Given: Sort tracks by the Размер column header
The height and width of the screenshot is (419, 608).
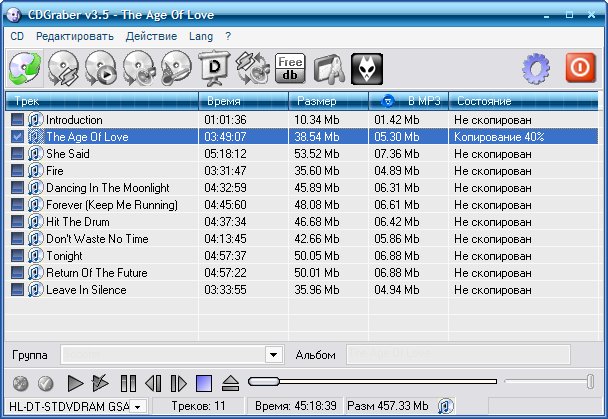Looking at the screenshot, I should (x=329, y=102).
